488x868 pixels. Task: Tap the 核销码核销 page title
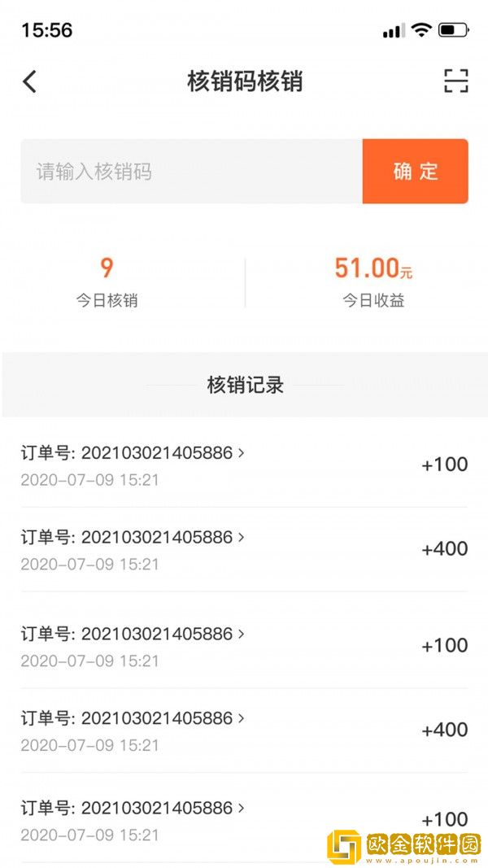244,81
